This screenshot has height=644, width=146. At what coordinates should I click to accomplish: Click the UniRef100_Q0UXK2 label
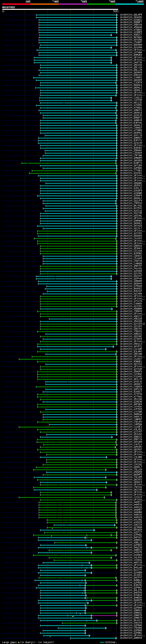tap(131, 173)
